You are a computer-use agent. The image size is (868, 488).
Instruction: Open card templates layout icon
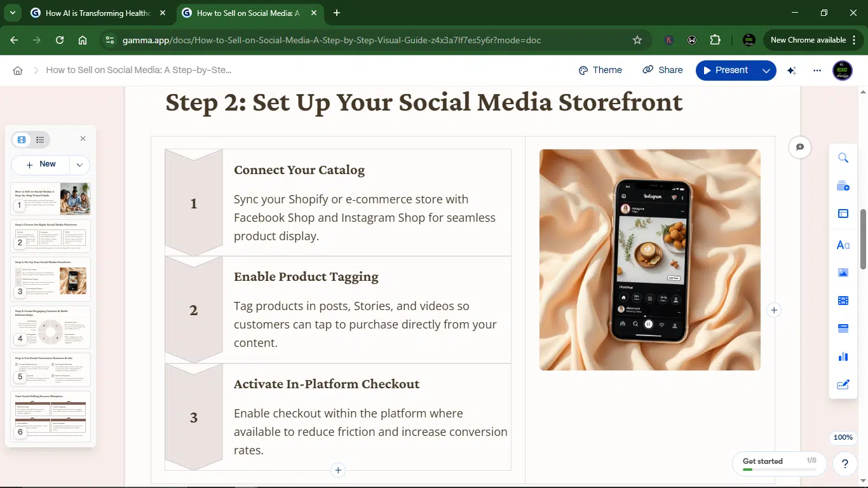(x=843, y=214)
